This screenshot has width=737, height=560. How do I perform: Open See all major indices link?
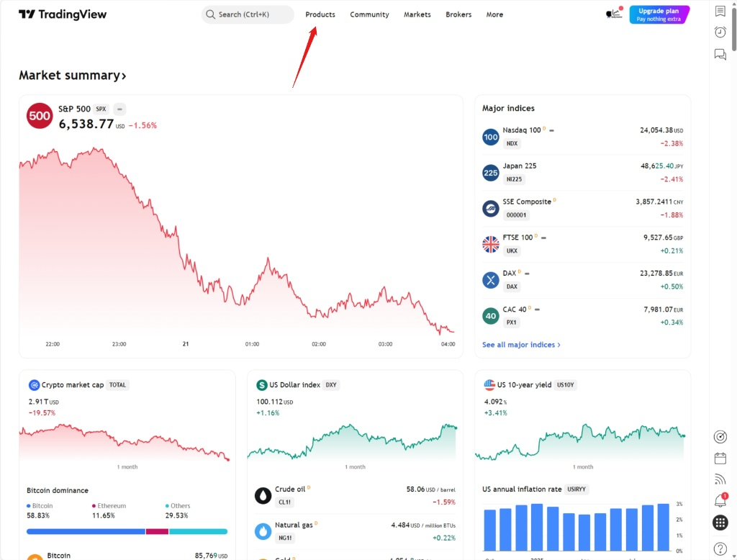coord(520,344)
